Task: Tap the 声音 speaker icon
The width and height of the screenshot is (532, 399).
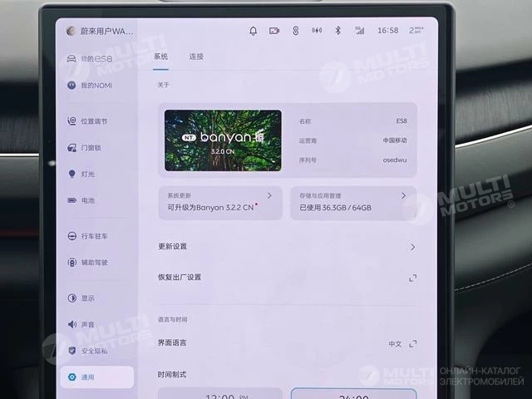Action: coord(72,324)
